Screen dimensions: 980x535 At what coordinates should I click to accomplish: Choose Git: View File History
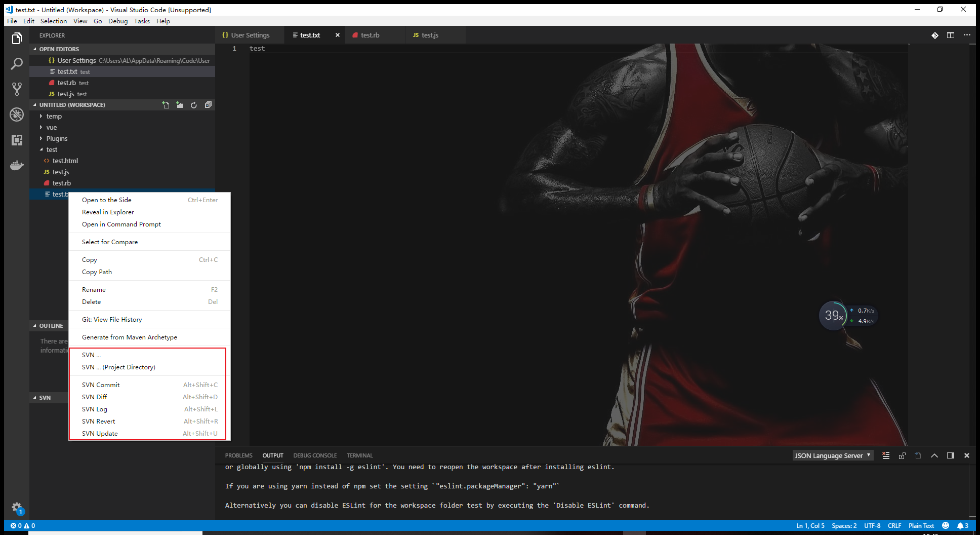150,320
